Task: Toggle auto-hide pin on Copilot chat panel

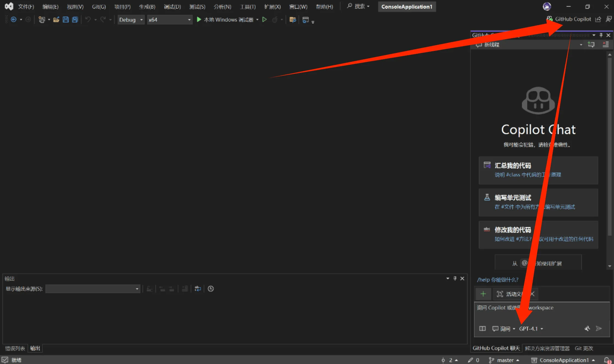Action: coord(601,35)
